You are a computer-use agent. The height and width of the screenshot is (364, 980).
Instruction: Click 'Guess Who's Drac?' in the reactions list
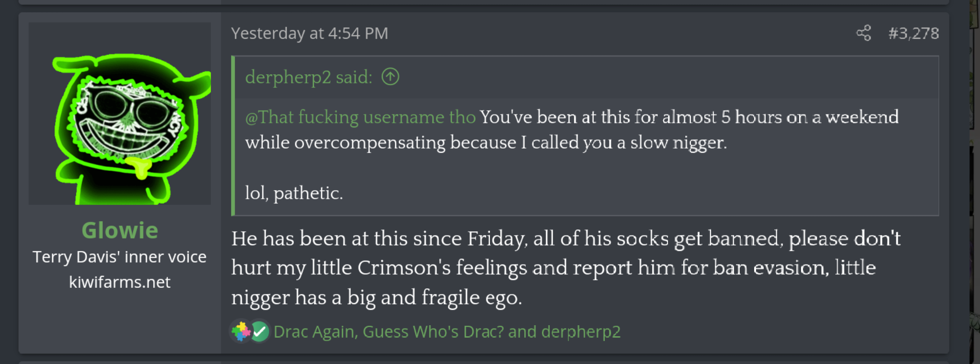pyautogui.click(x=433, y=331)
